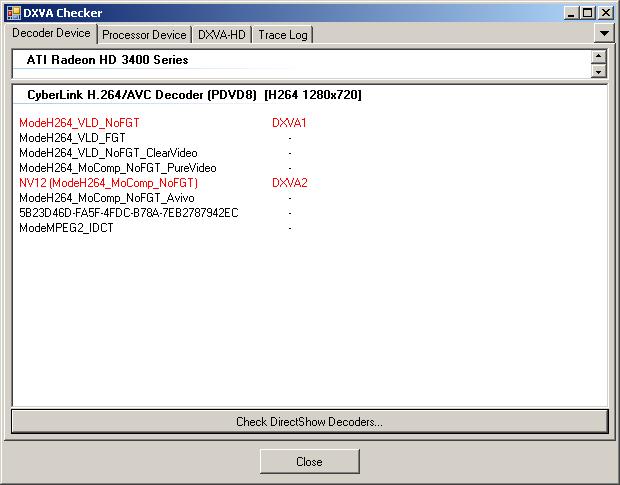Select the ModeH264_VLD_FGT entry
The image size is (620, 485).
(x=72, y=138)
